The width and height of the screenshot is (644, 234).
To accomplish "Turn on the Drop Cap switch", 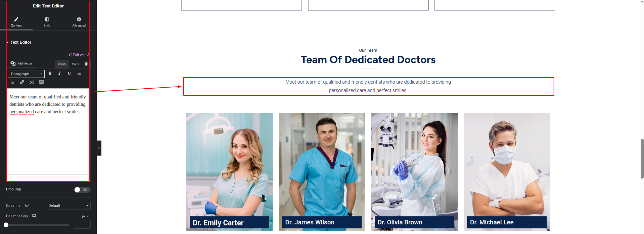I will (x=82, y=190).
